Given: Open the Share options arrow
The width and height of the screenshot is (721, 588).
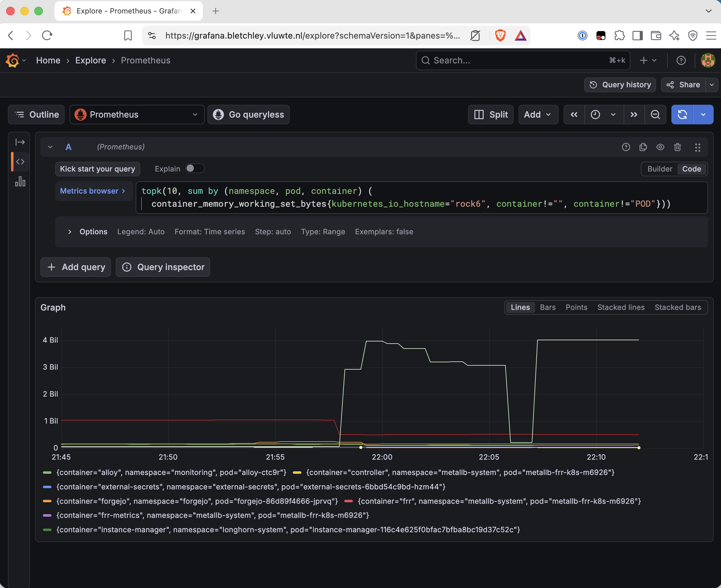Looking at the screenshot, I should [712, 85].
